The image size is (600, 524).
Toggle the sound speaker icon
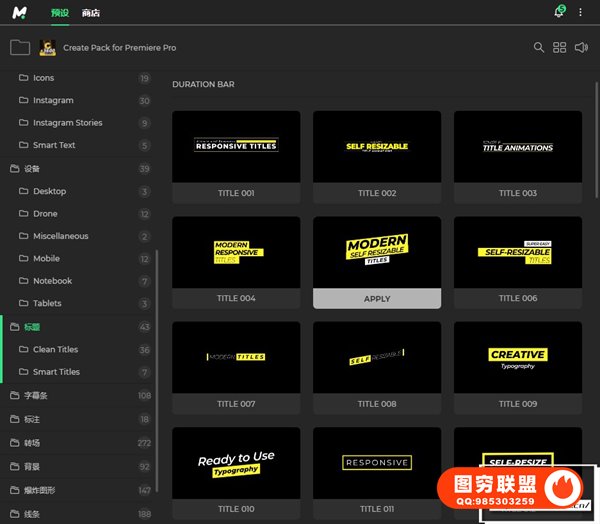click(x=582, y=47)
